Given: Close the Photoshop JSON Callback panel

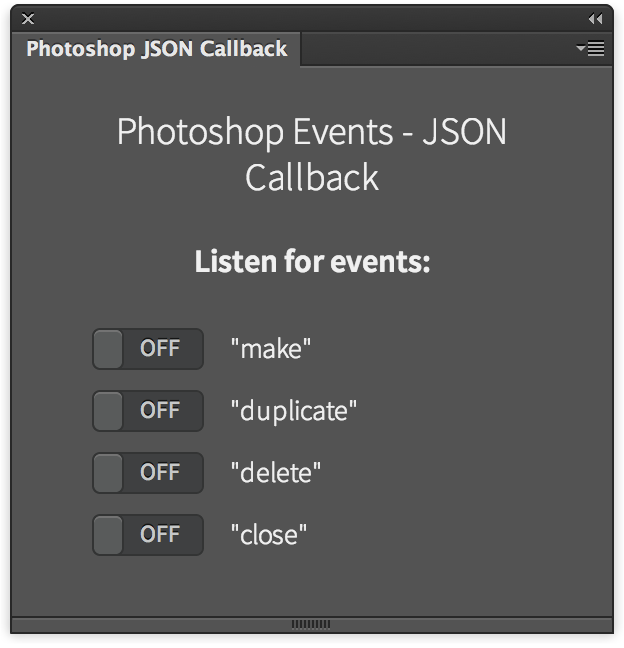Looking at the screenshot, I should pos(28,19).
